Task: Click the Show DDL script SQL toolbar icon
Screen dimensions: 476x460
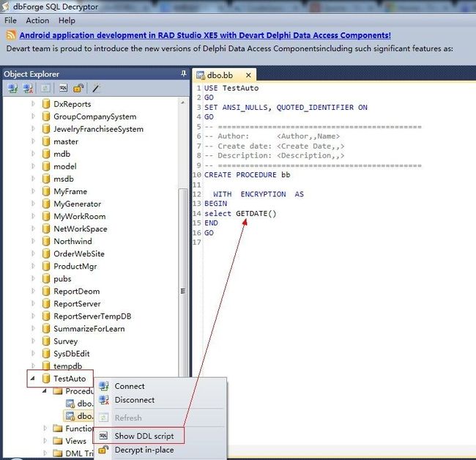Action: click(63, 88)
